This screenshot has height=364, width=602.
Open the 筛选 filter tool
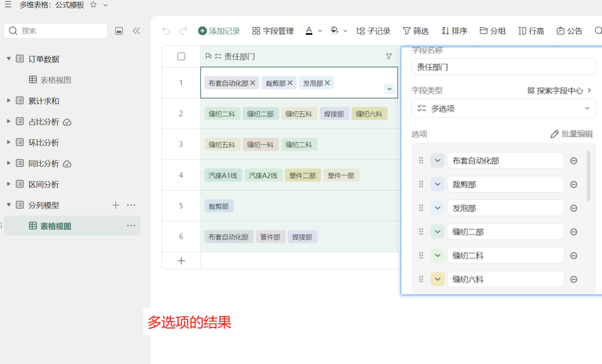tap(416, 31)
